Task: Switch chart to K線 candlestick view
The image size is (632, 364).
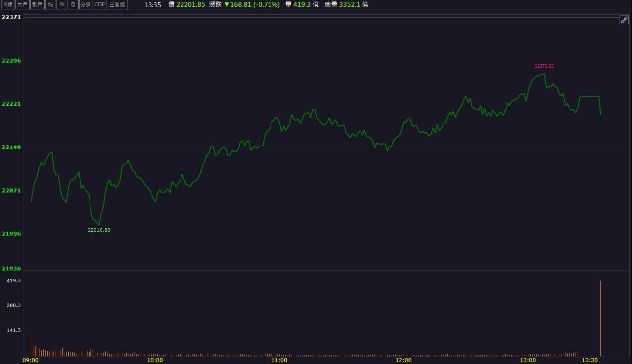Action: pyautogui.click(x=8, y=4)
